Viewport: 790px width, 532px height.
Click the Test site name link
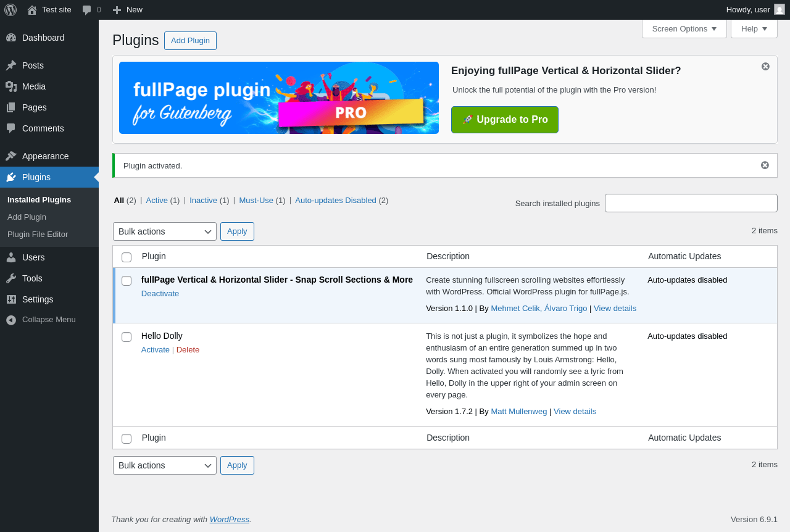(57, 10)
